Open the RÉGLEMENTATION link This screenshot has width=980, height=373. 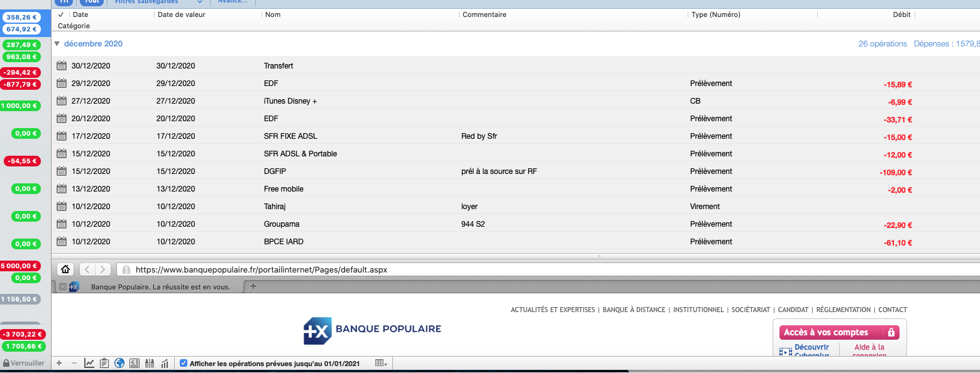pyautogui.click(x=844, y=310)
